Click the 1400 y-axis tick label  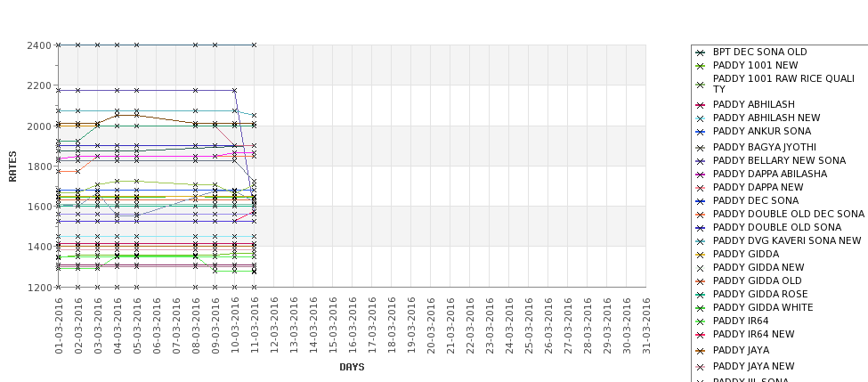[x=39, y=247]
